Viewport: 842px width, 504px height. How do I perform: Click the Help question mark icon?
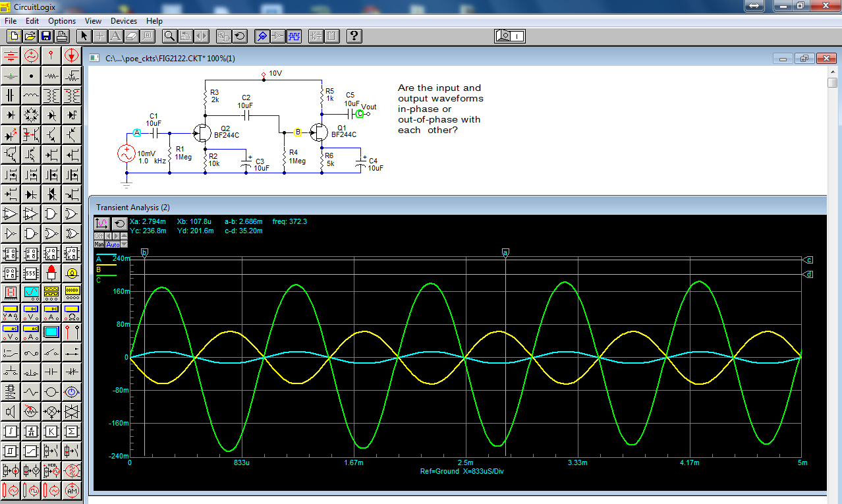354,36
